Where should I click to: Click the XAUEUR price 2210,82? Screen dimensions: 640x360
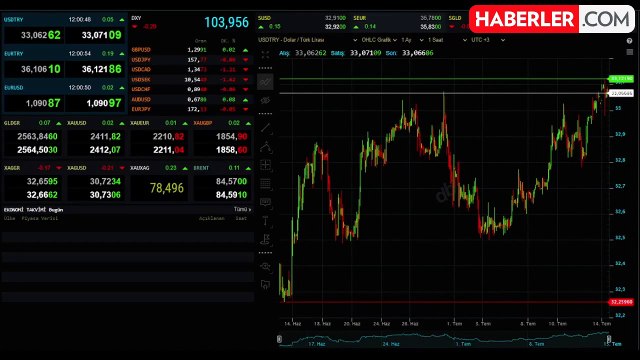click(168, 136)
